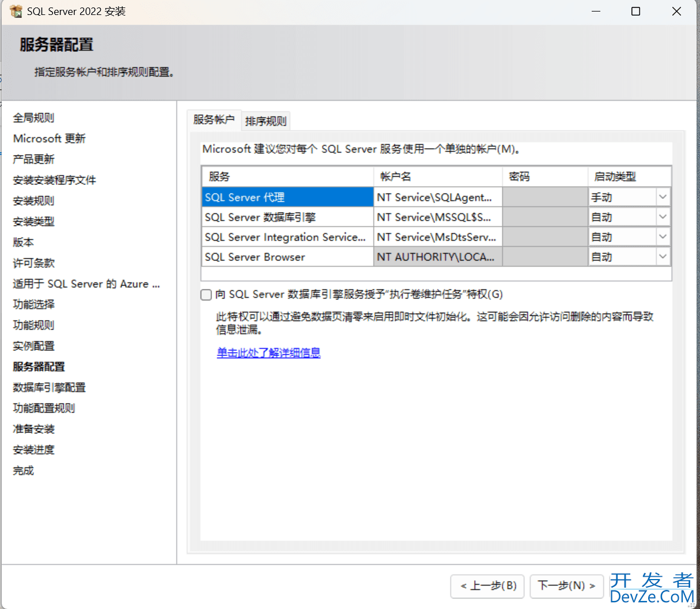700x609 pixels.
Task: Click the 启动类型 column header
Action: pos(630,176)
